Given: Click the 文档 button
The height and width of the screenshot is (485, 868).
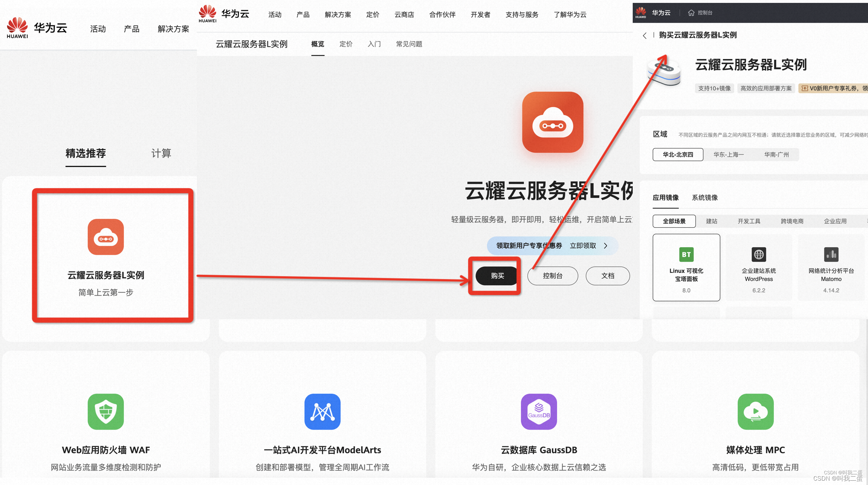Looking at the screenshot, I should (x=608, y=276).
